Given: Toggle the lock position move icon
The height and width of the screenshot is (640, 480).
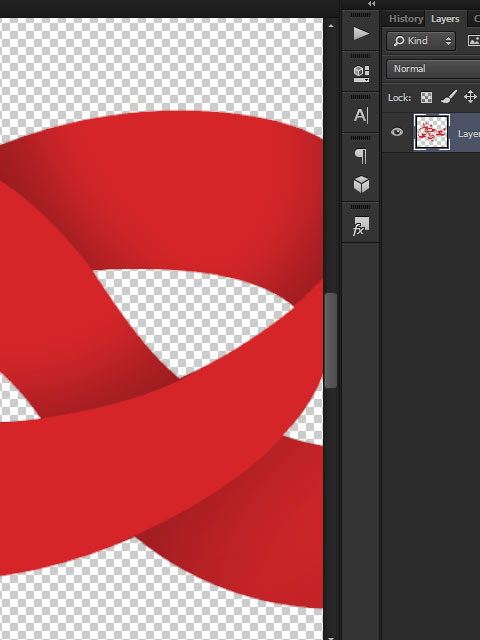Looking at the screenshot, I should 470,97.
